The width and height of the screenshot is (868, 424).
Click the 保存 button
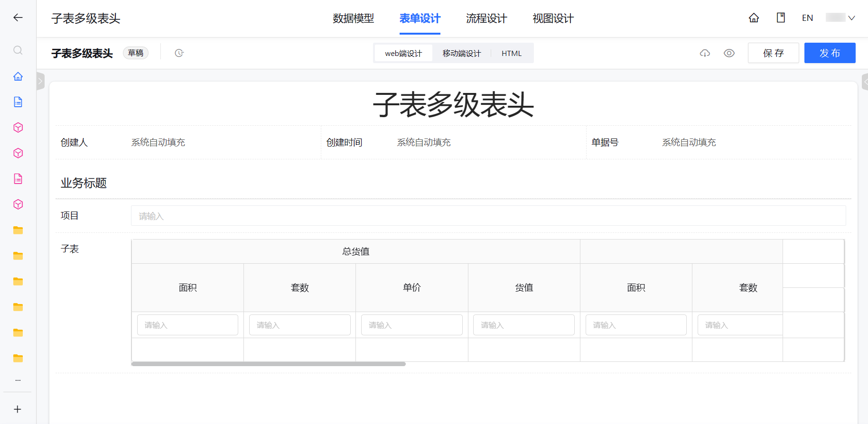pyautogui.click(x=774, y=53)
